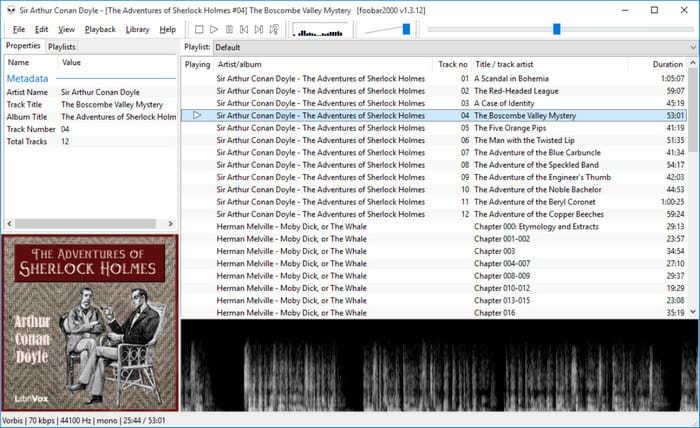Select track A Case of Identity
Screen dimensions: 700x428
tap(433, 103)
